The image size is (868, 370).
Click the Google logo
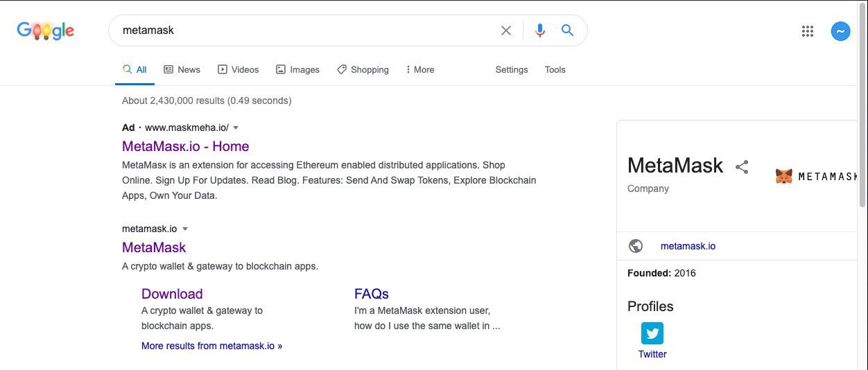tap(46, 30)
